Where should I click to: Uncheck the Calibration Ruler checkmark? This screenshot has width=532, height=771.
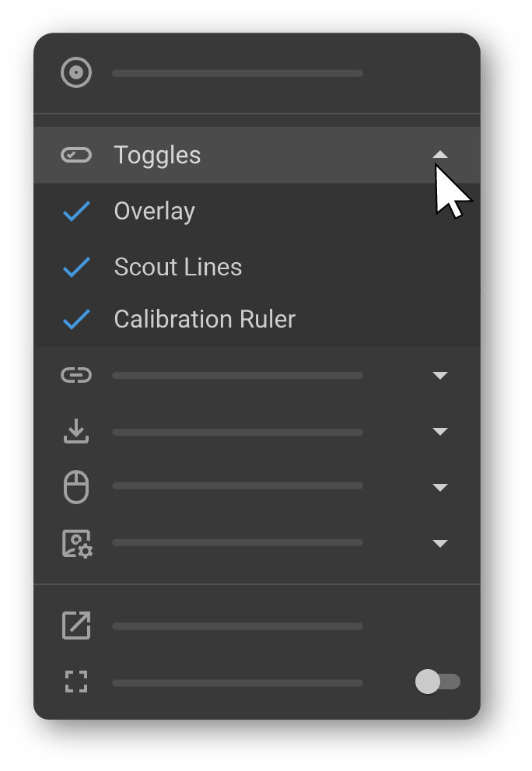[x=76, y=320]
